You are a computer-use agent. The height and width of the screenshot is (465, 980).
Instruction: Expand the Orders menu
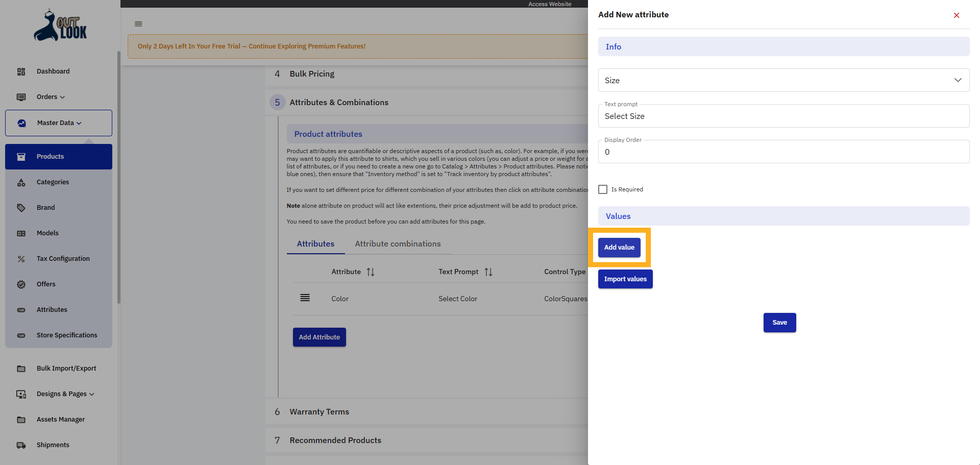click(x=51, y=97)
